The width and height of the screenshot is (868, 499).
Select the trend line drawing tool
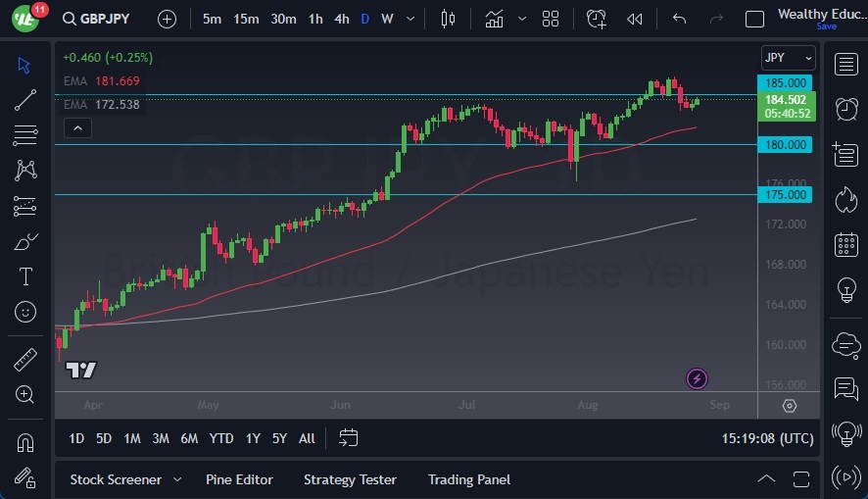tap(25, 99)
